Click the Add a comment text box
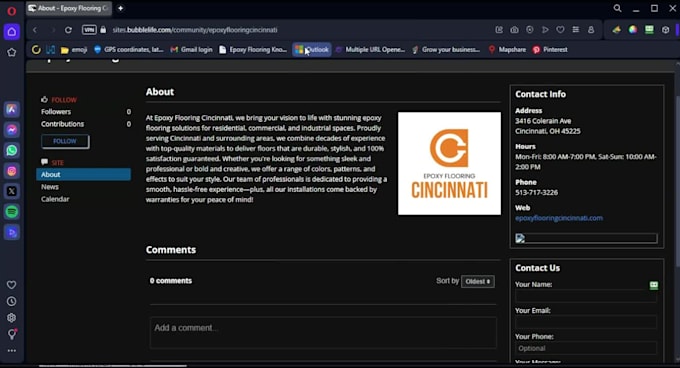Viewport: 680px width, 368px height. click(323, 332)
